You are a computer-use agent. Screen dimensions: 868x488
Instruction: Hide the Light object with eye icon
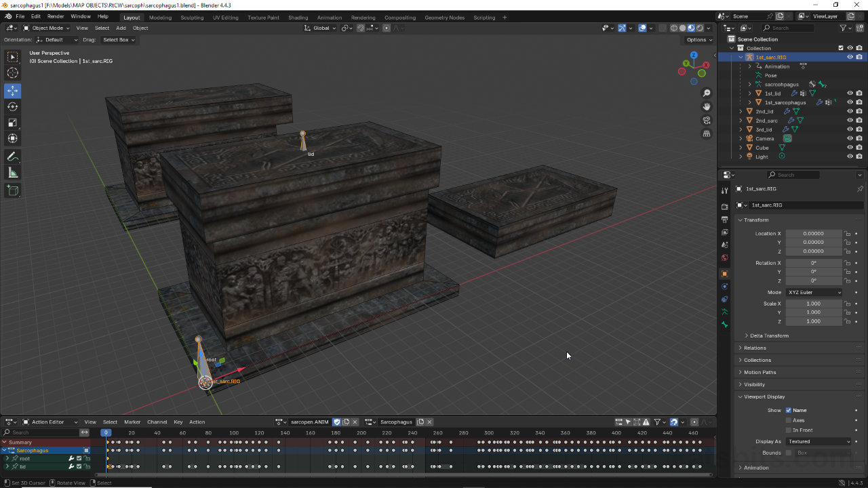pyautogui.click(x=850, y=157)
